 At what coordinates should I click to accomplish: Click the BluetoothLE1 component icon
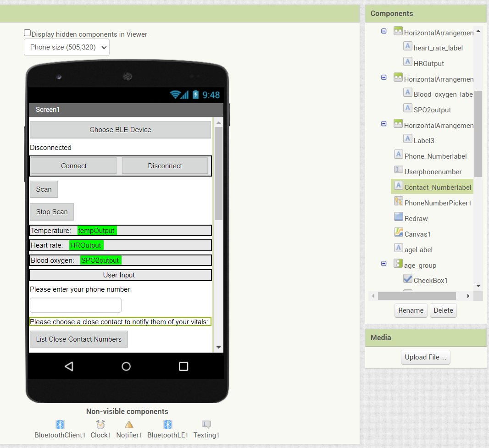pos(167,425)
